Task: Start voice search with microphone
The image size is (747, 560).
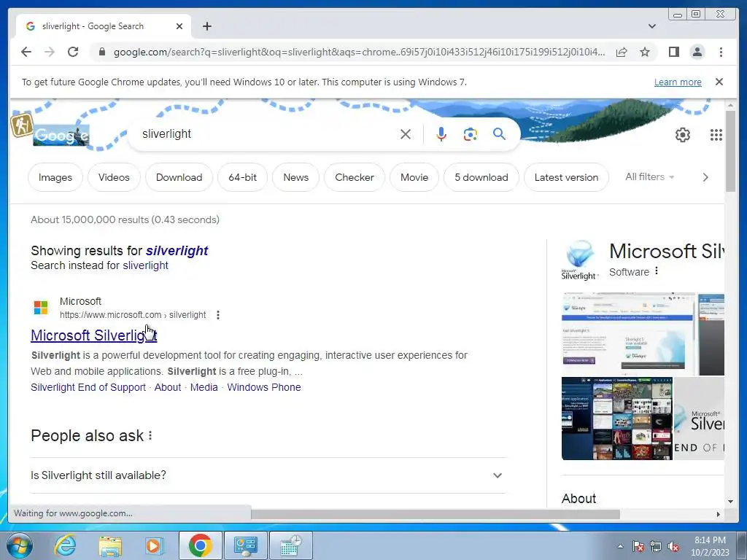Action: (441, 134)
